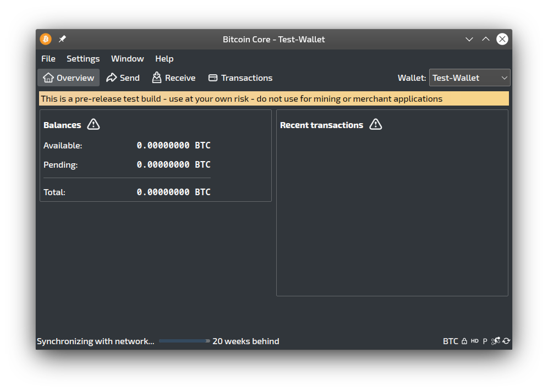The width and height of the screenshot is (548, 392).
Task: Open the Help menu
Action: point(165,59)
